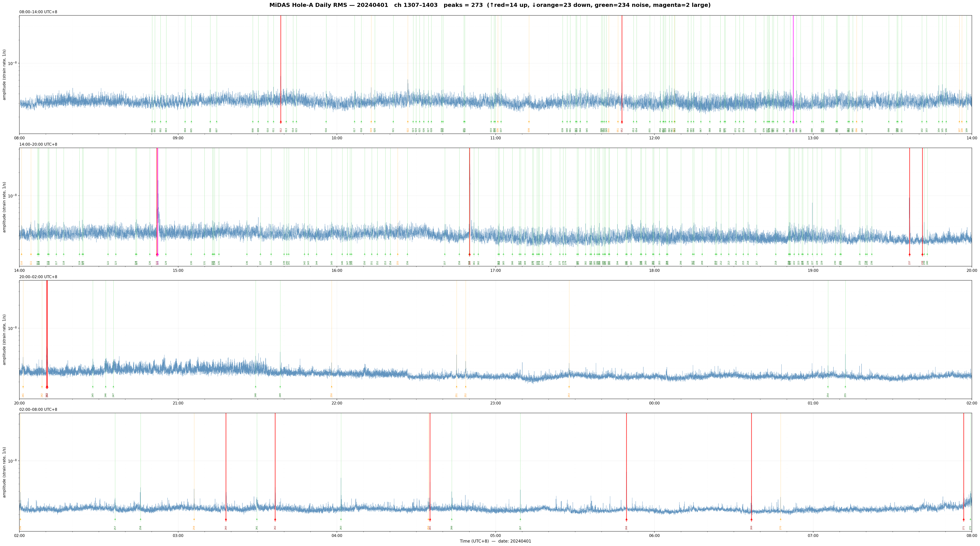The height and width of the screenshot is (546, 980).
Task: Click the green peak marker labeled 246
Action: coord(106,387)
